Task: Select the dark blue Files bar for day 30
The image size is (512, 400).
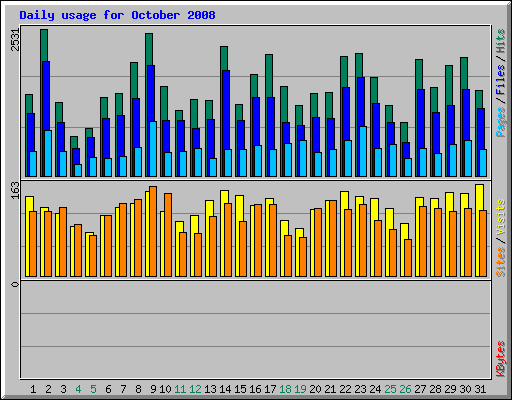Action: [x=466, y=115]
